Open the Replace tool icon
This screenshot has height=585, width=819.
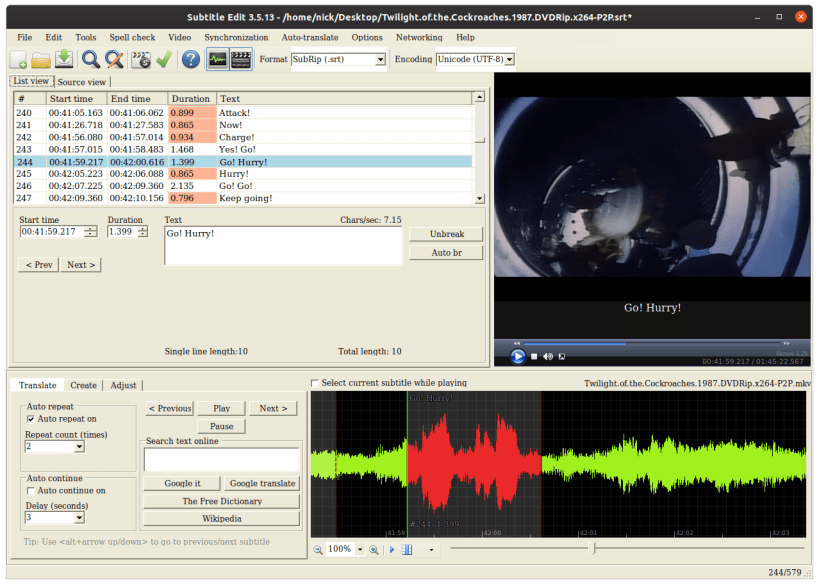(115, 60)
